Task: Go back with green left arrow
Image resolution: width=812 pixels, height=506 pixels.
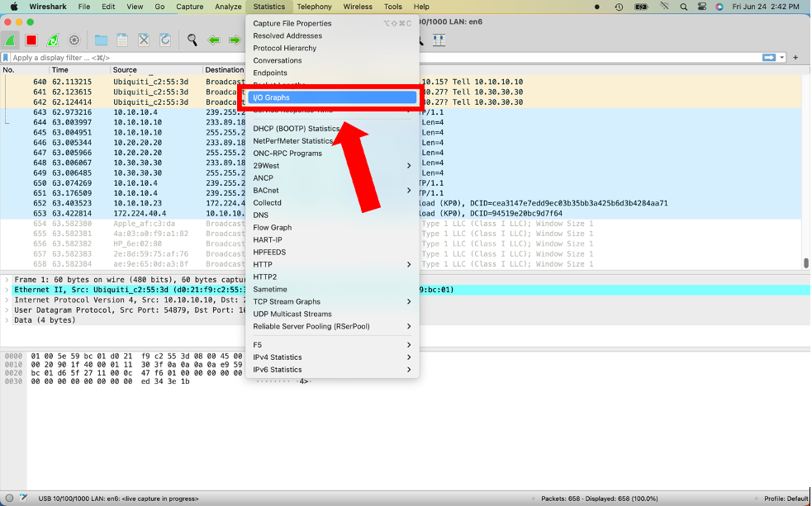Action: pos(213,40)
